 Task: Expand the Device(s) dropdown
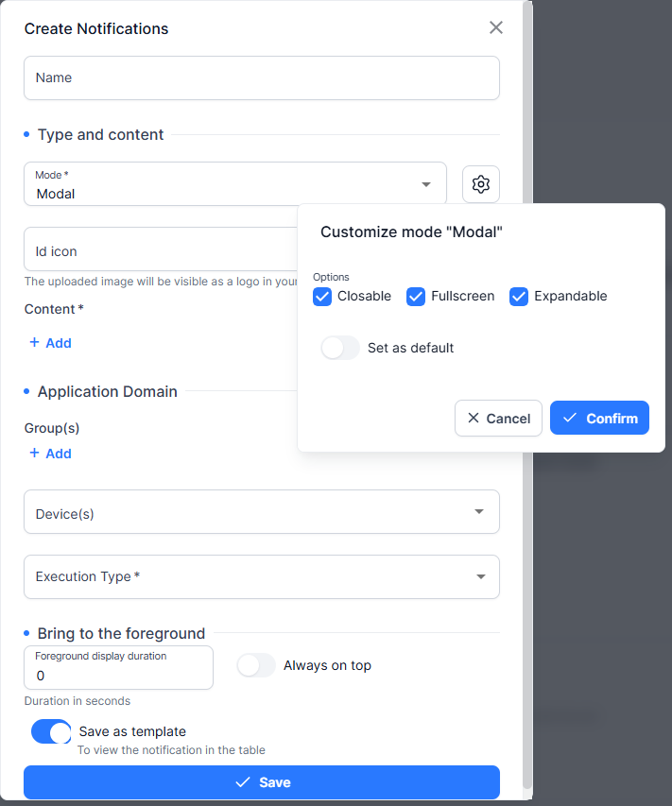[x=262, y=512]
